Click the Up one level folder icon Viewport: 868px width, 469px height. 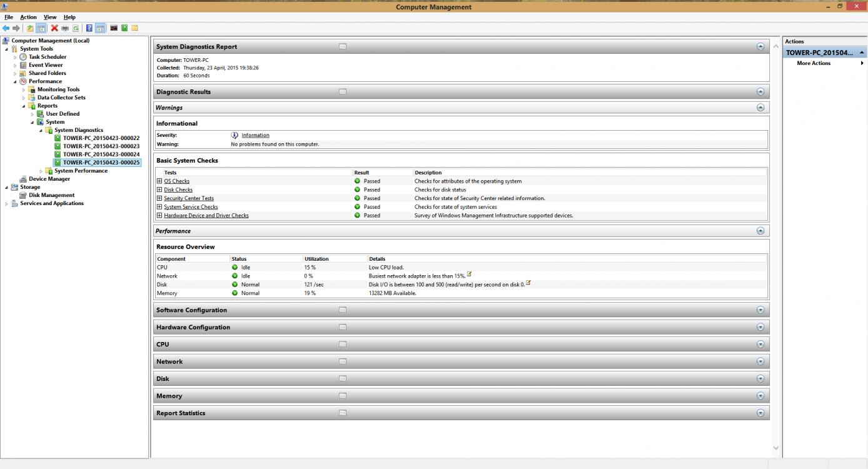click(31, 28)
